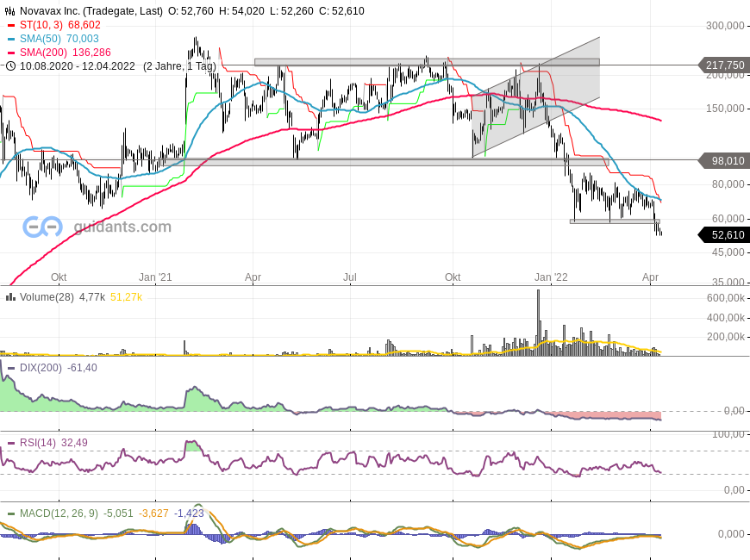Open the SMA(50) indicator label
The image size is (750, 560).
pyautogui.click(x=41, y=39)
